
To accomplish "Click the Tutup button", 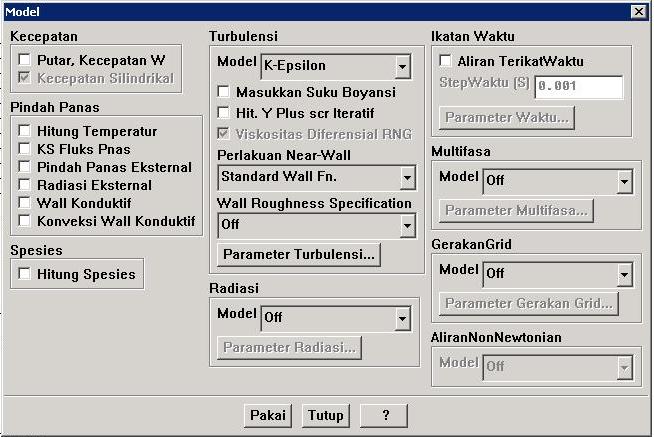I will coord(325,415).
